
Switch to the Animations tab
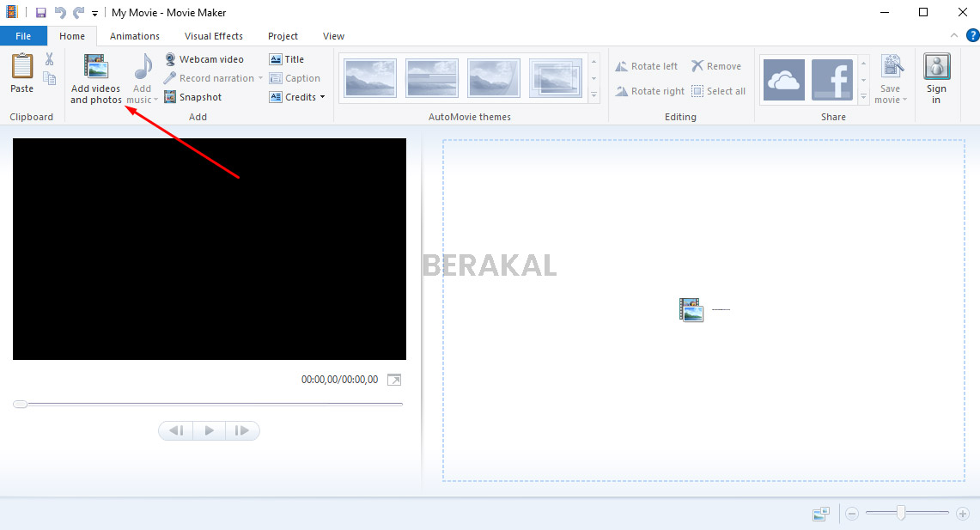[134, 35]
